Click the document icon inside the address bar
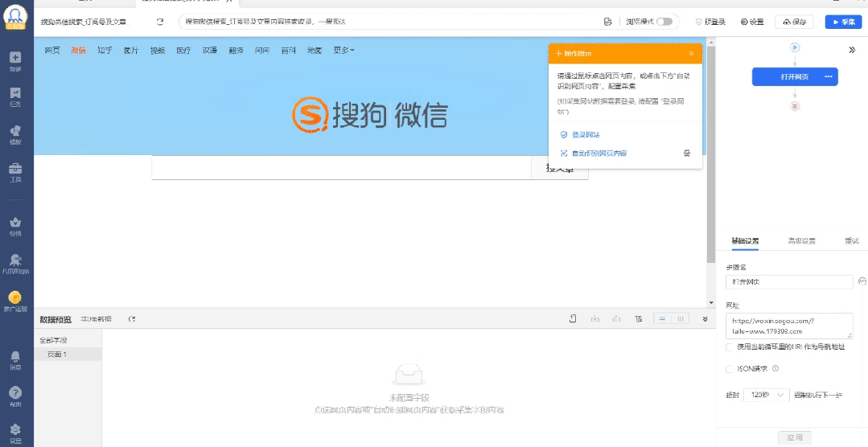This screenshot has width=868, height=447. (607, 22)
